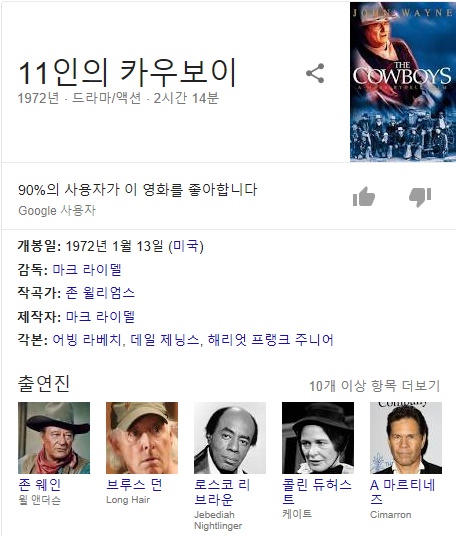Select A Martinez cast photo
Screen dimensions: 456x536
point(406,438)
